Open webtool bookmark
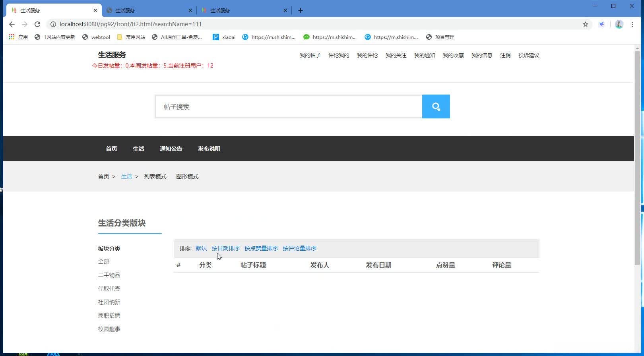Image resolution: width=644 pixels, height=356 pixels. 96,37
